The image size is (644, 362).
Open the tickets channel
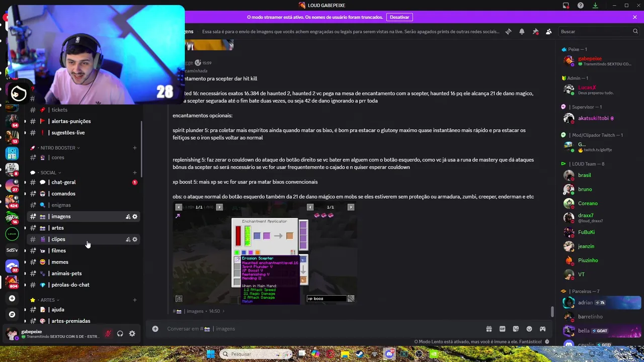click(83, 110)
